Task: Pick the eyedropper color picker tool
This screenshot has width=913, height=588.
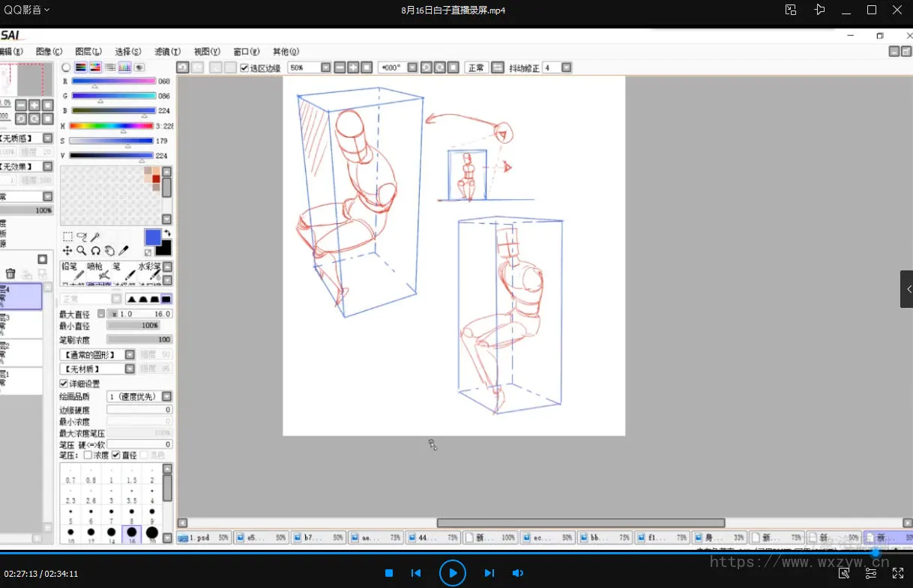Action: click(x=124, y=251)
